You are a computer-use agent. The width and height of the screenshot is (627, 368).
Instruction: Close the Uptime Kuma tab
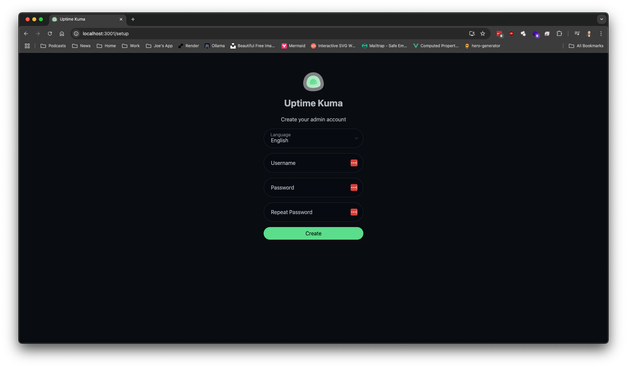click(121, 19)
